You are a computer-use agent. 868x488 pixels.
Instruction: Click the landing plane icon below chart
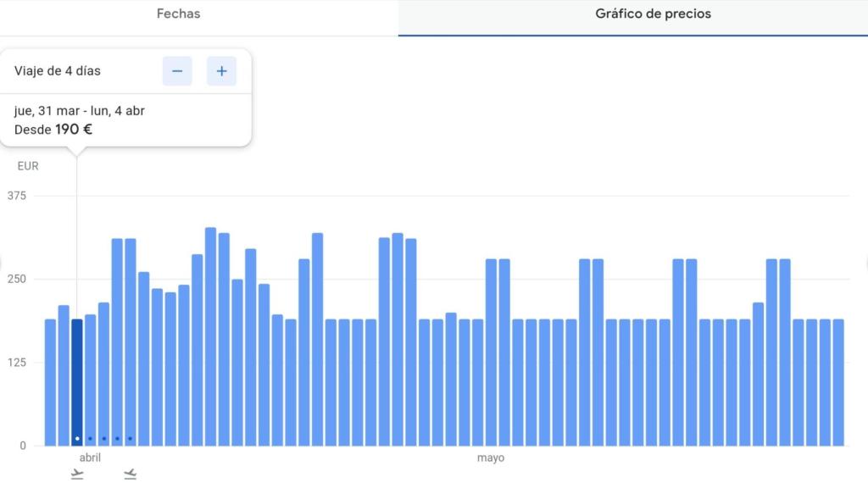[130, 474]
